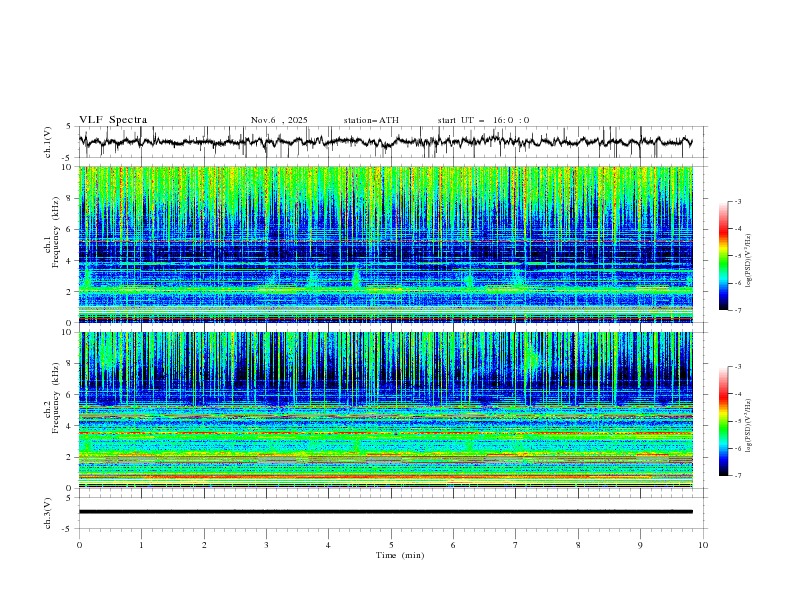Click time axis tick label "8"
The image size is (792, 612).
pyautogui.click(x=578, y=545)
